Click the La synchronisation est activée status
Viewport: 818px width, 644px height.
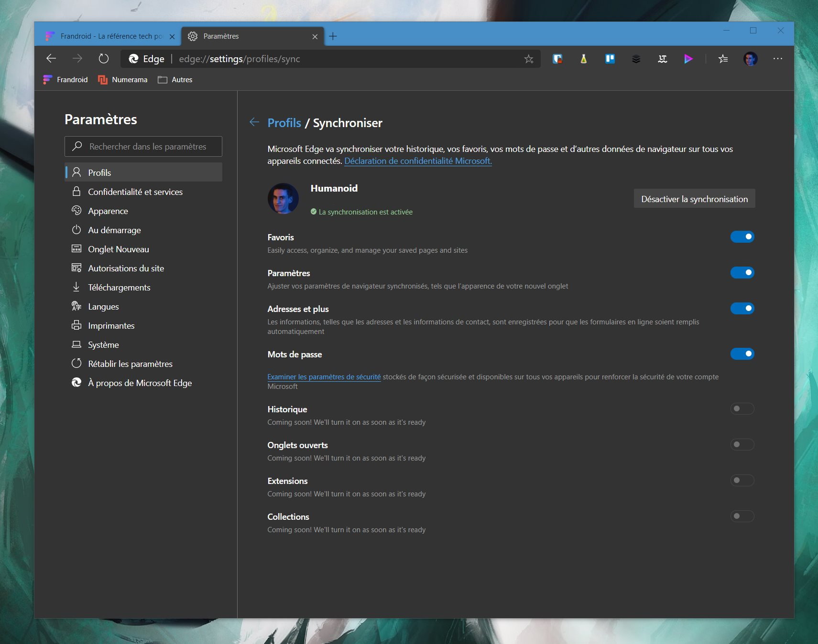coord(361,212)
